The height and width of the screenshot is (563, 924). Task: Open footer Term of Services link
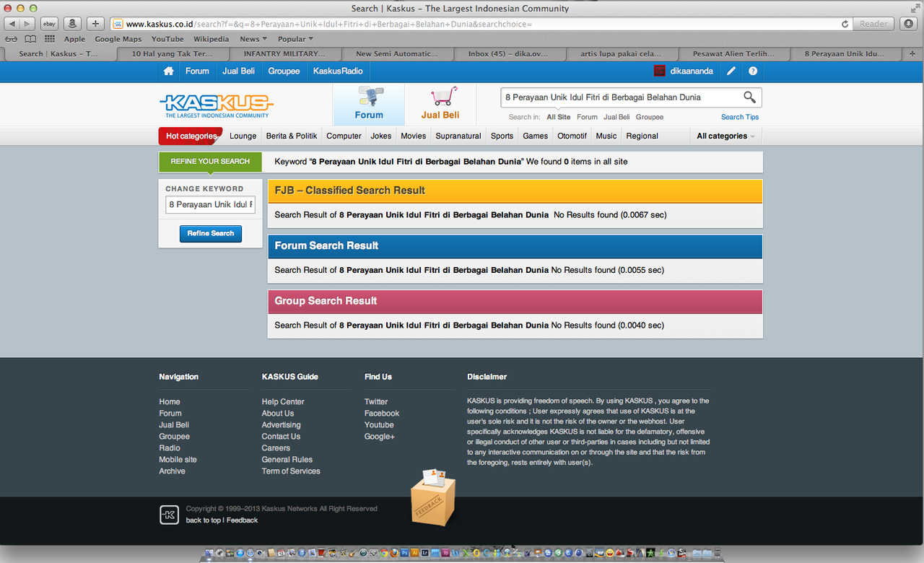pyautogui.click(x=291, y=471)
